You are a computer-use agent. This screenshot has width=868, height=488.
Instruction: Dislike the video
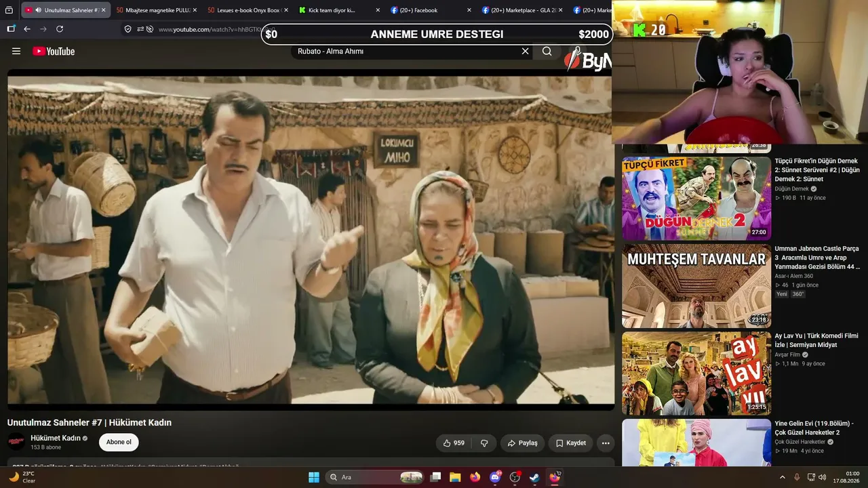[x=484, y=443]
